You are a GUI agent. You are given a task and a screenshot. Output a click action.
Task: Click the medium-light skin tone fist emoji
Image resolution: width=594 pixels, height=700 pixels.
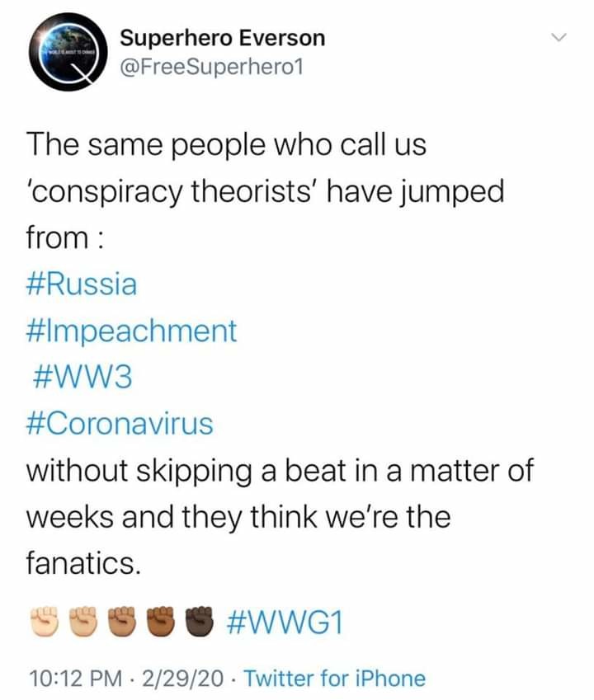coord(84,622)
